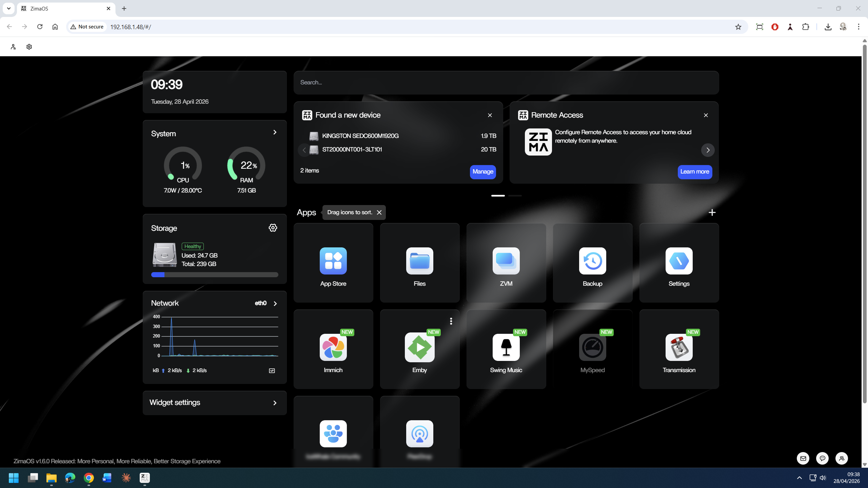Open the App Store app
The height and width of the screenshot is (488, 868).
[333, 263]
